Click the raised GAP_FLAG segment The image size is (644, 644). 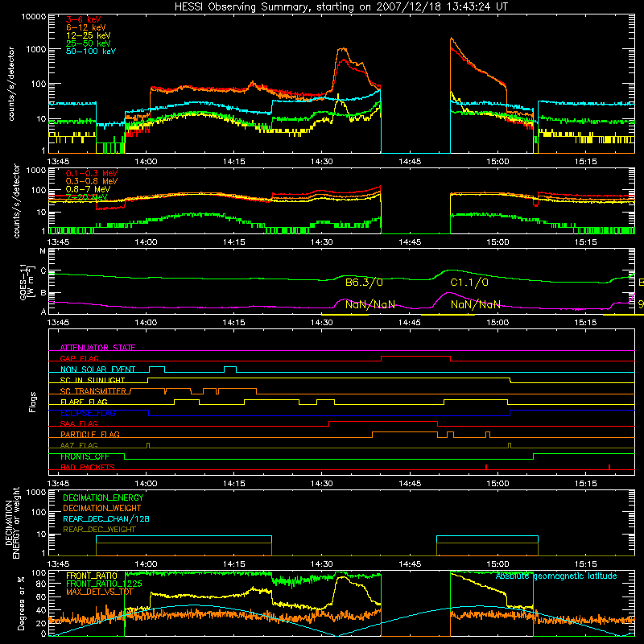pos(415,357)
